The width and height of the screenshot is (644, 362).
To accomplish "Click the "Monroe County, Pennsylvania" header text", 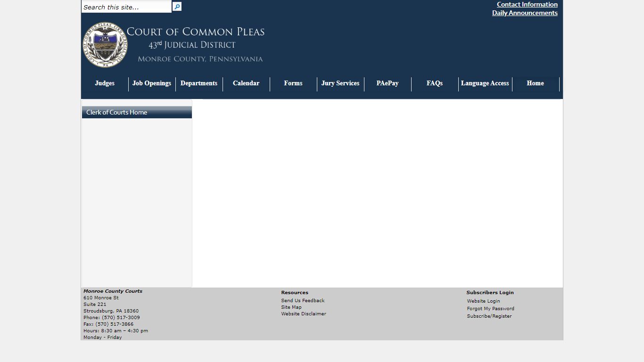I will point(200,59).
